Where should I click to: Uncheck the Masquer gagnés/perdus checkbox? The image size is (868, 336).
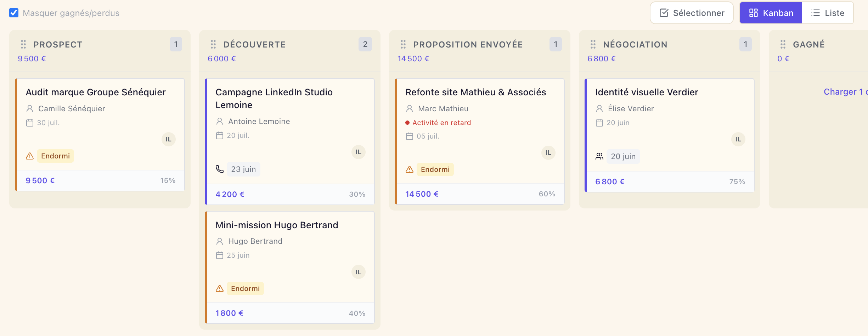point(14,13)
